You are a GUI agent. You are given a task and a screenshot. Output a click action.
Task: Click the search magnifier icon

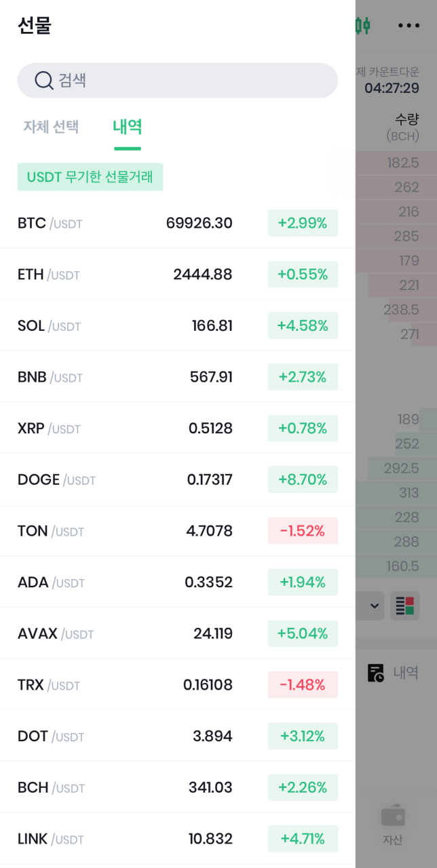pyautogui.click(x=43, y=81)
